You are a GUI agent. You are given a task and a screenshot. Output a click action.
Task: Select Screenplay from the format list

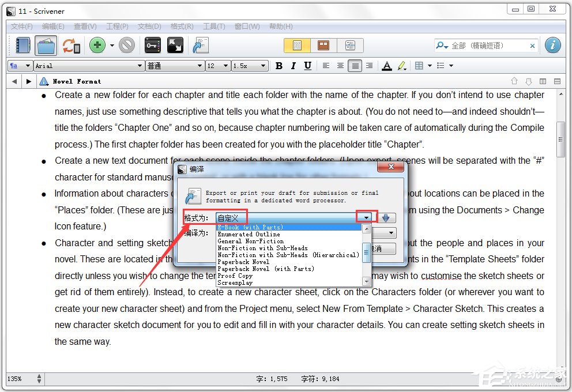[x=235, y=282]
